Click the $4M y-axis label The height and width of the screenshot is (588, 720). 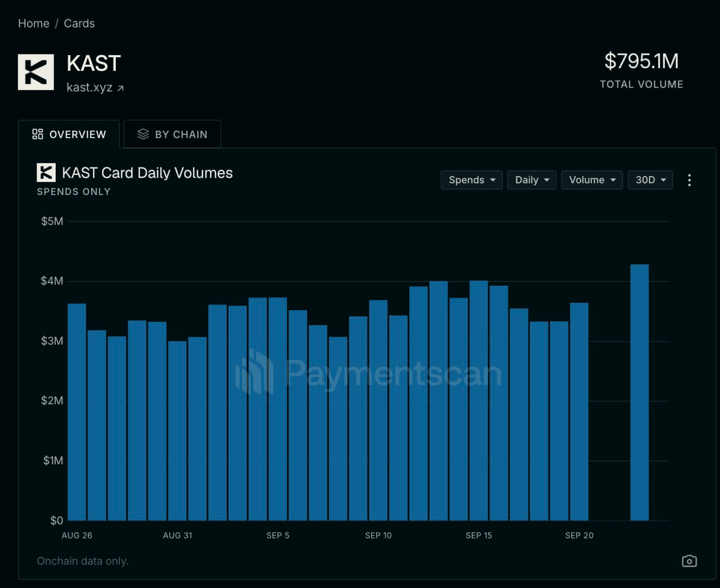52,281
